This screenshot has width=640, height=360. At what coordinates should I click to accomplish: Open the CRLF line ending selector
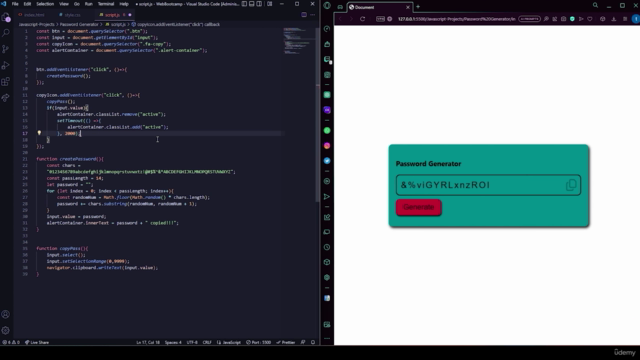click(x=207, y=342)
